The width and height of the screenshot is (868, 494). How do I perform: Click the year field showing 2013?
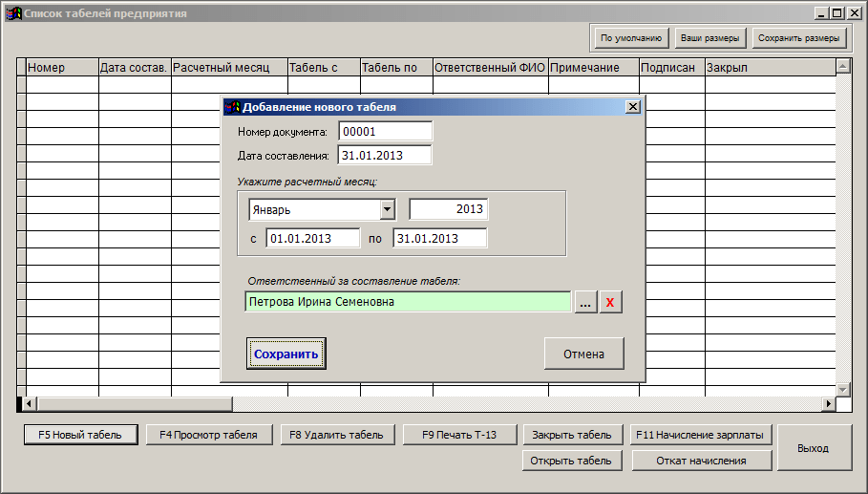(449, 209)
